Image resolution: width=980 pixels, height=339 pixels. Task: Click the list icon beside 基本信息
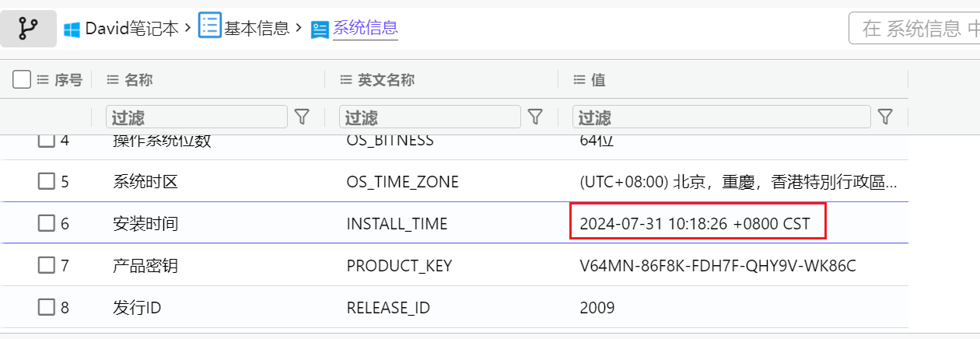(x=210, y=26)
